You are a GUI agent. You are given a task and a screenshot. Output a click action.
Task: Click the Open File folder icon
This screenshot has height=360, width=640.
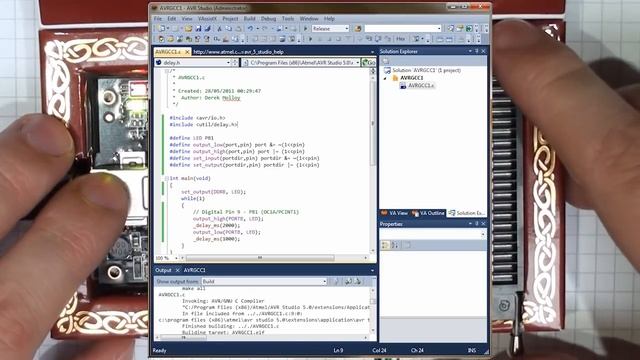pyautogui.click(x=188, y=29)
